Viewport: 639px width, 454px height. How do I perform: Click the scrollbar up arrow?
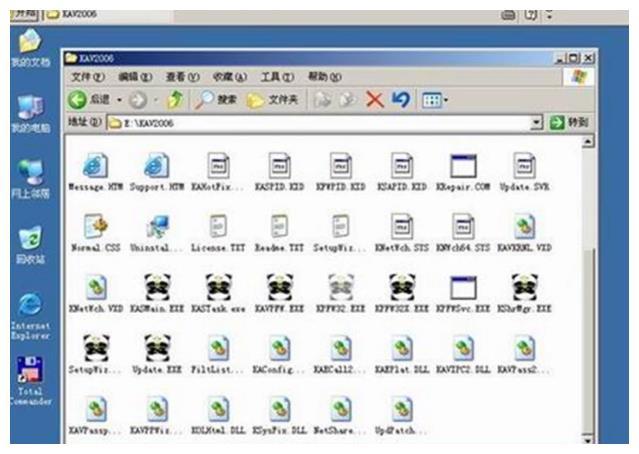(x=588, y=142)
